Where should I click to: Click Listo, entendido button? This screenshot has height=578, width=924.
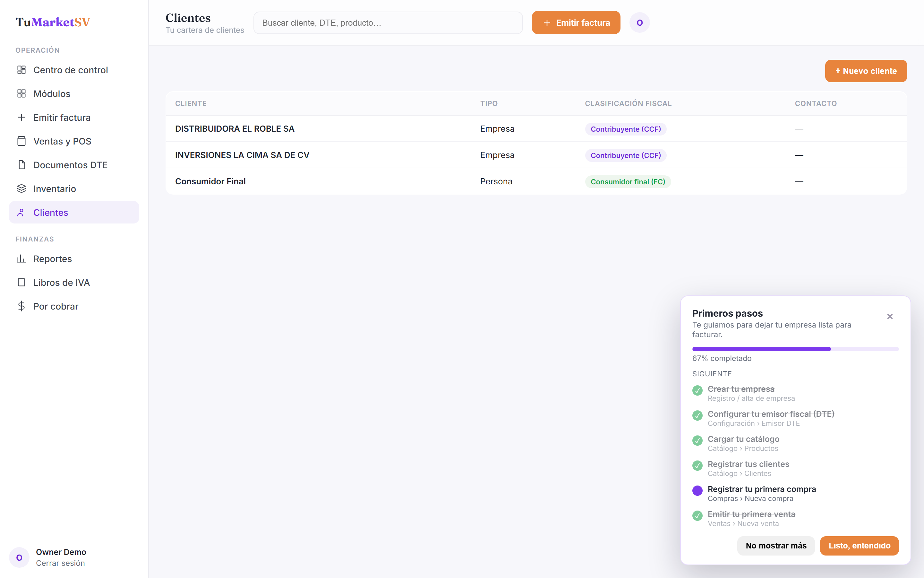[859, 546]
